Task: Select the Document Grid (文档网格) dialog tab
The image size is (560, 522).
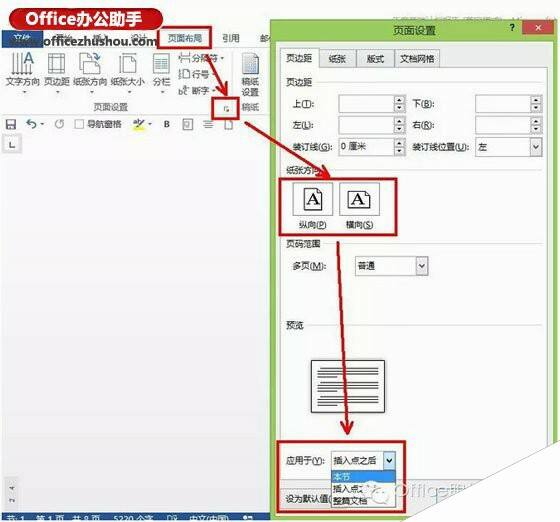Action: 417,59
